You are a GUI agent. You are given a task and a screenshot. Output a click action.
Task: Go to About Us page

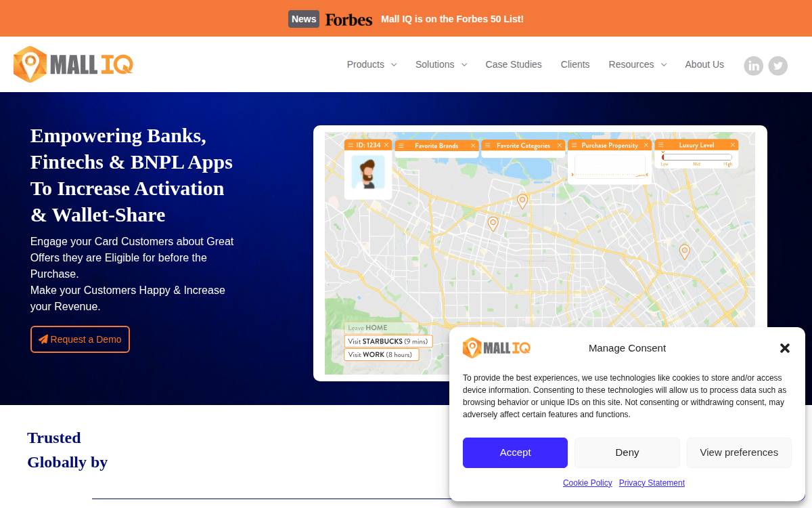click(x=704, y=64)
